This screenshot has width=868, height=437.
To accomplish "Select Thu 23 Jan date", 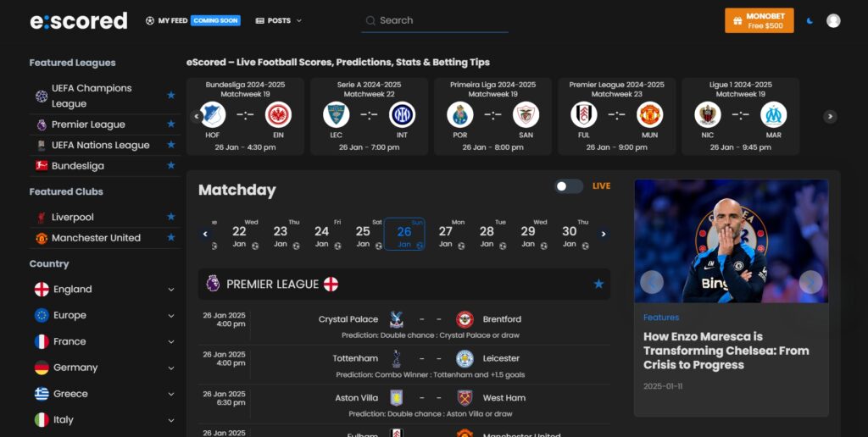I will [281, 234].
